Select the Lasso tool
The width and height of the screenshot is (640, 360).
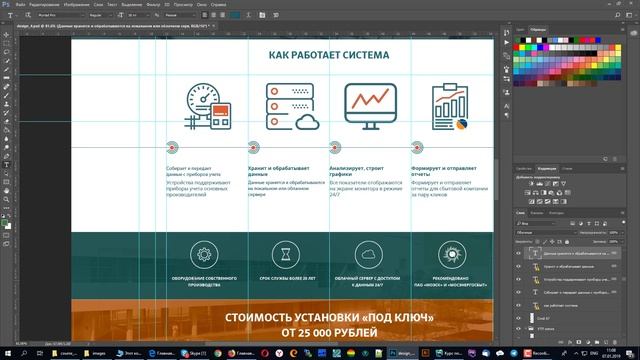click(6, 52)
